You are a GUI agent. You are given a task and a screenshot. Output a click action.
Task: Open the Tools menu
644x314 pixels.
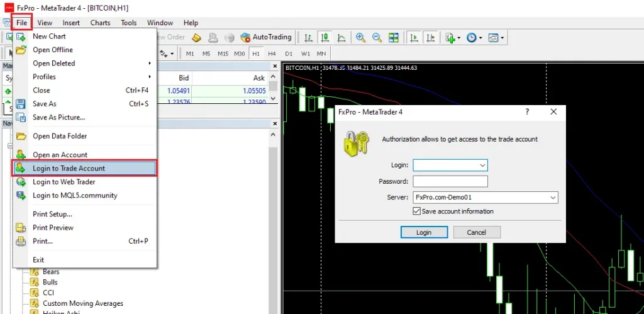[x=128, y=23]
